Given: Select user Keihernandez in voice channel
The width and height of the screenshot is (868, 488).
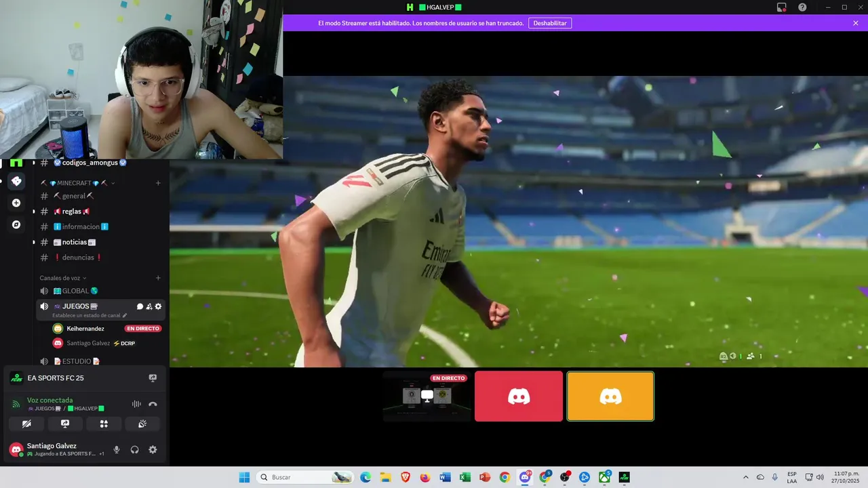Looking at the screenshot, I should point(85,329).
